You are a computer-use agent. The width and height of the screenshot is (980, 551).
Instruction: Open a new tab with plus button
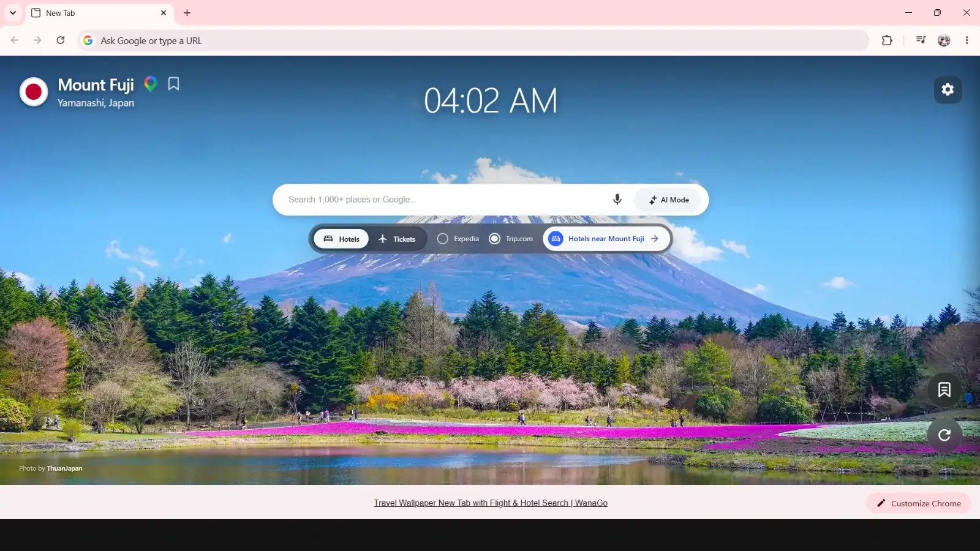coord(187,13)
